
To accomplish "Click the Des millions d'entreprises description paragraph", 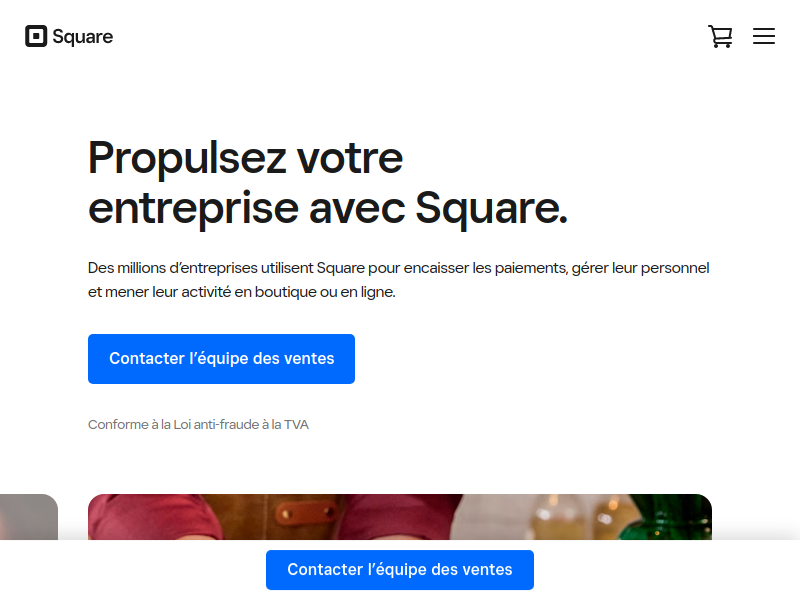I will [398, 280].
